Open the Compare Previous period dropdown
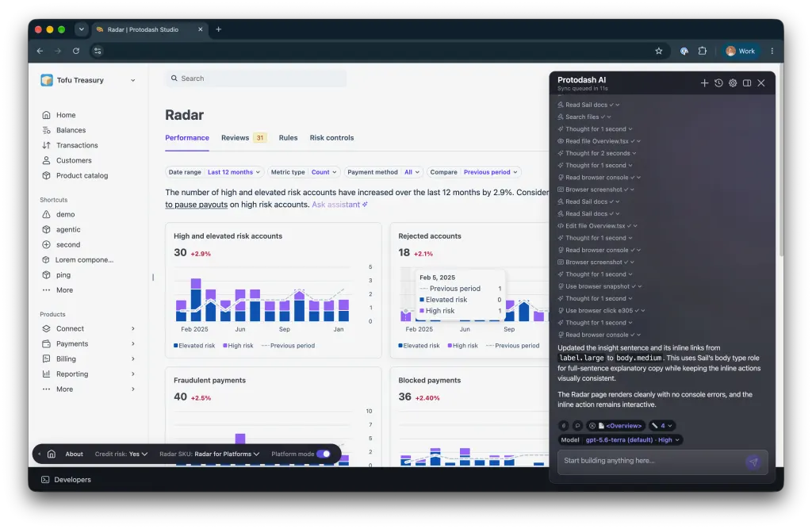This screenshot has height=529, width=812. (x=474, y=172)
